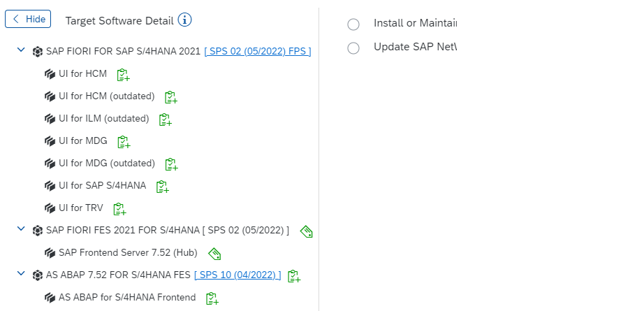Click the green clipboard icon next to UI for HCM

tap(123, 75)
